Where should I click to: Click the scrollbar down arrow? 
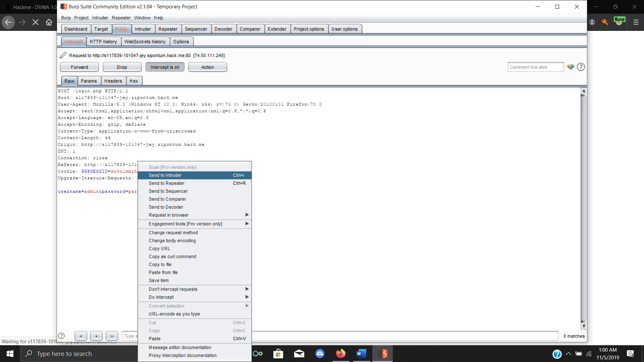coord(584,326)
